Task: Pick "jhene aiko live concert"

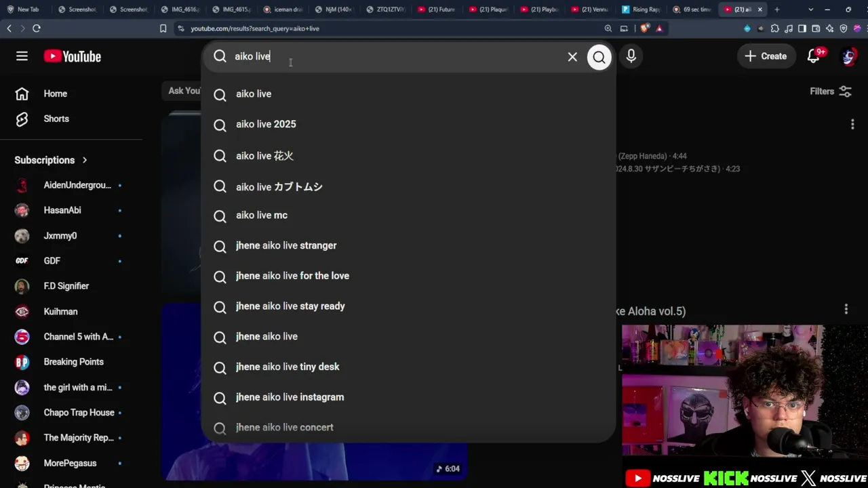Action: click(408, 428)
